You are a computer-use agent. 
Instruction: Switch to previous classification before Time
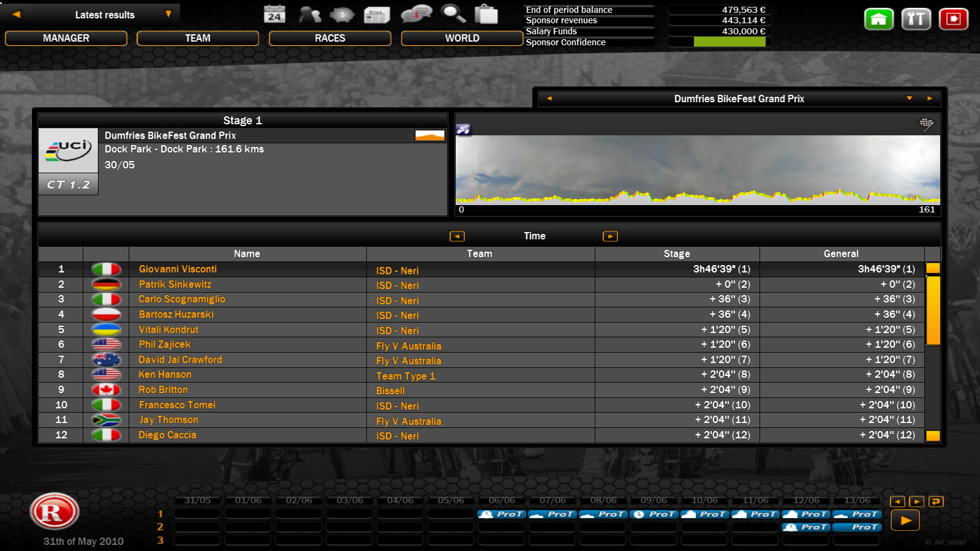pyautogui.click(x=457, y=236)
